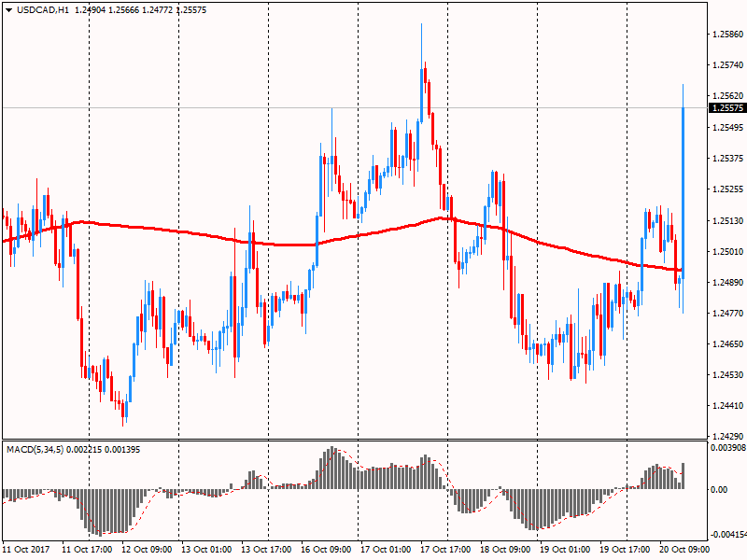
Task: Click price scale label 1.24890
Action: pyautogui.click(x=727, y=283)
